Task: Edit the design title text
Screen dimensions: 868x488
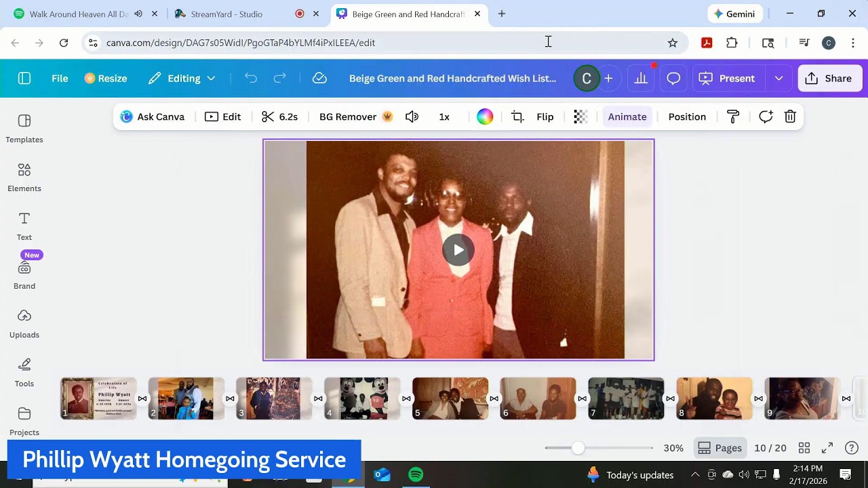Action: (x=452, y=79)
